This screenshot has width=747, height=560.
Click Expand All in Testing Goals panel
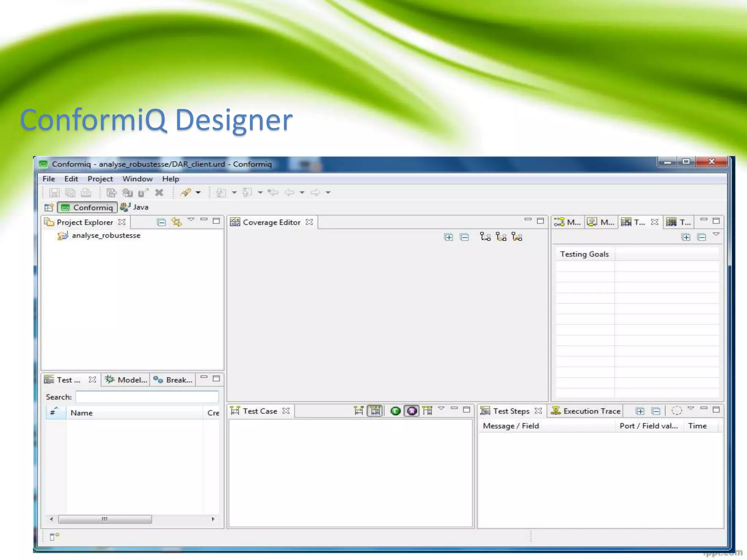[x=686, y=237]
